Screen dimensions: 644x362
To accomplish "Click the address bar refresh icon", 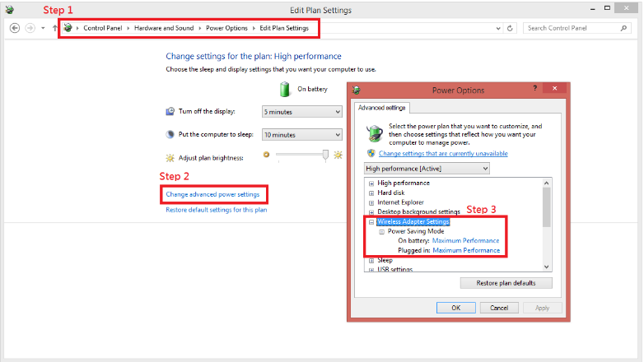I will 511,27.
